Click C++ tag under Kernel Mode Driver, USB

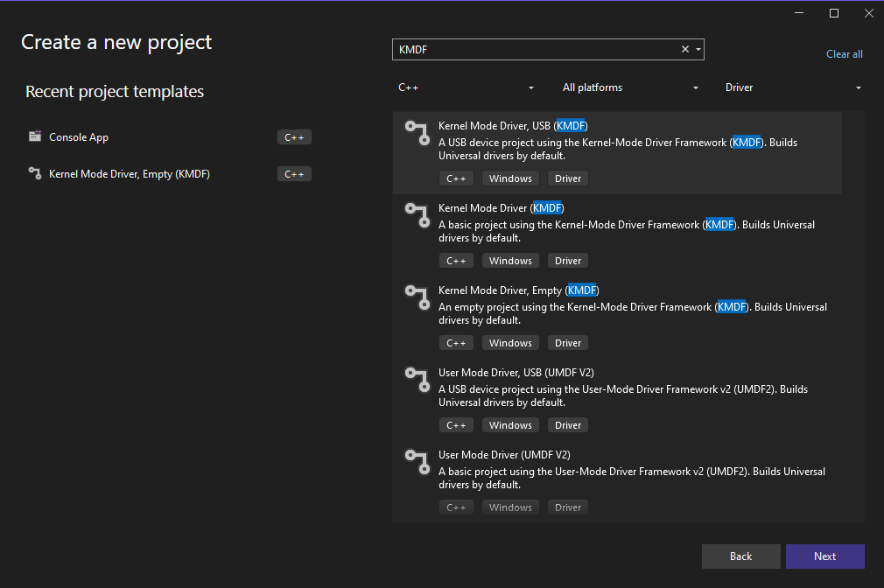click(x=456, y=178)
